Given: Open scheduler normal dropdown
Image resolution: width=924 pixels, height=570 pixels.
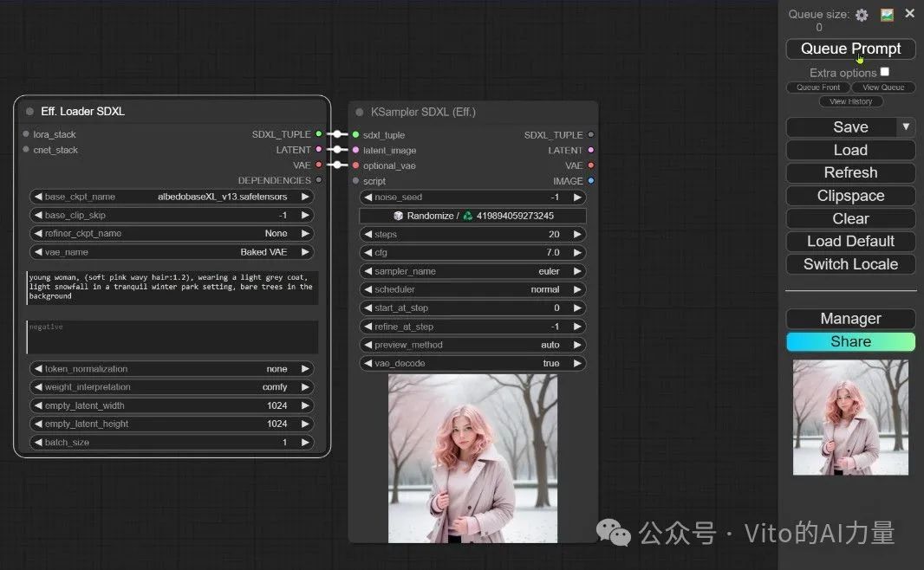Looking at the screenshot, I should pyautogui.click(x=472, y=289).
